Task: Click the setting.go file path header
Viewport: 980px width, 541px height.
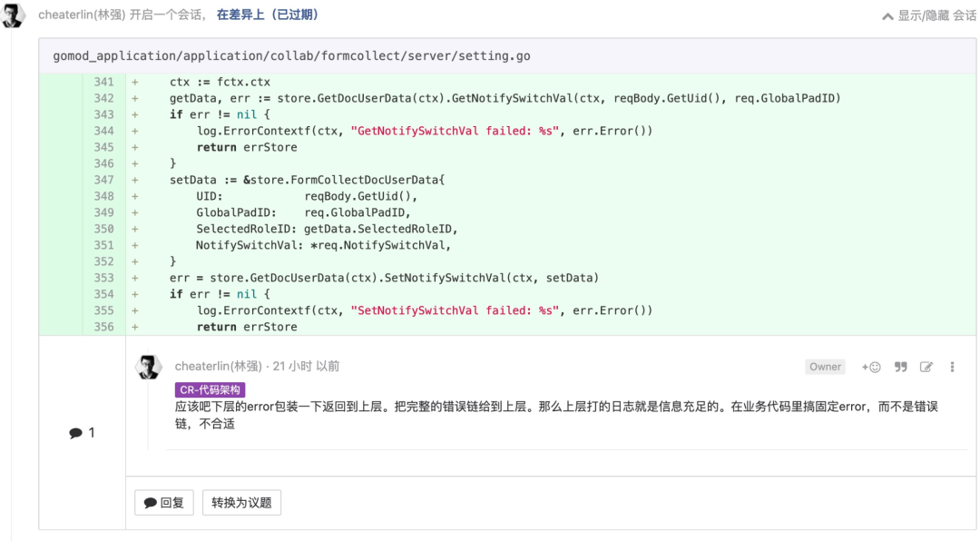Action: point(292,56)
